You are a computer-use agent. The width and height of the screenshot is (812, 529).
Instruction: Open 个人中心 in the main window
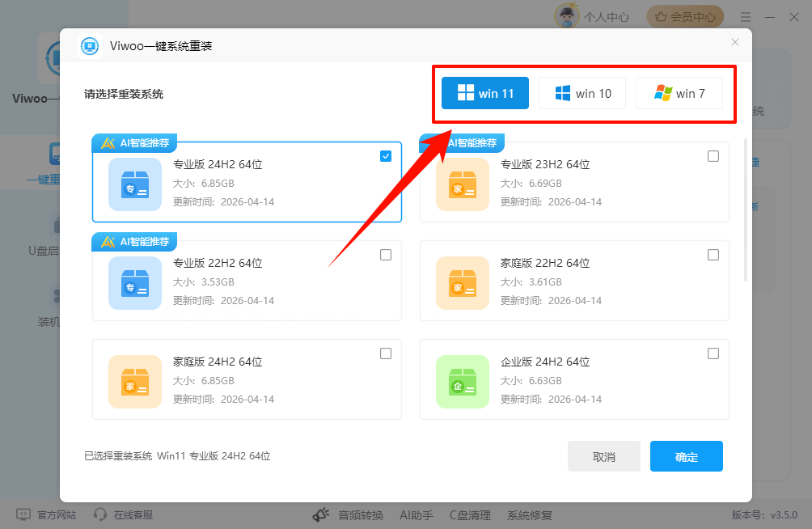[x=607, y=17]
